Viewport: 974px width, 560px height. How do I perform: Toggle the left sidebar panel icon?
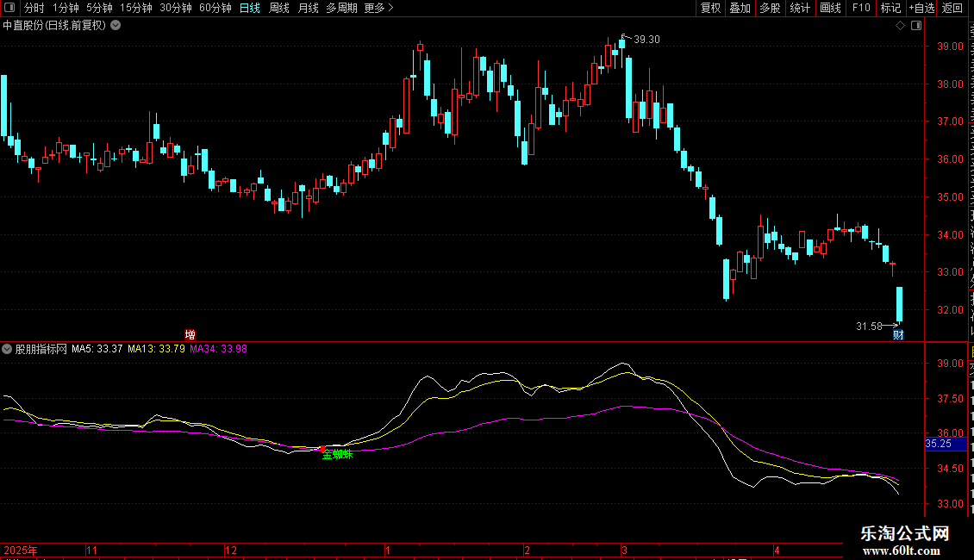[9, 8]
